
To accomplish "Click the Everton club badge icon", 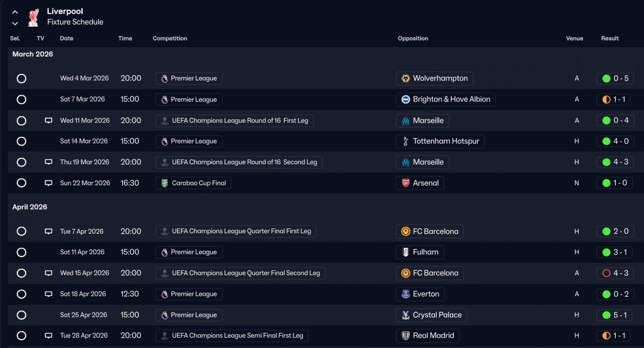I will pyautogui.click(x=406, y=294).
